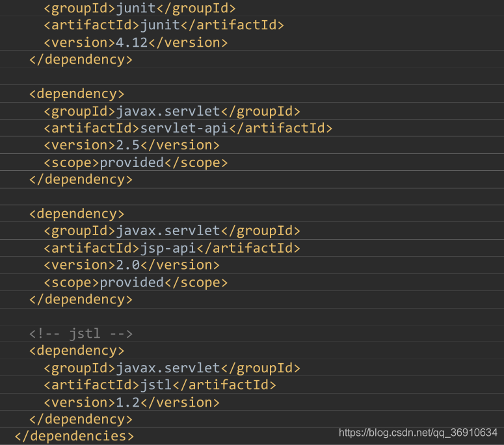Click provided scope line in jsp-api dependency
The image size is (504, 445).
point(136,283)
